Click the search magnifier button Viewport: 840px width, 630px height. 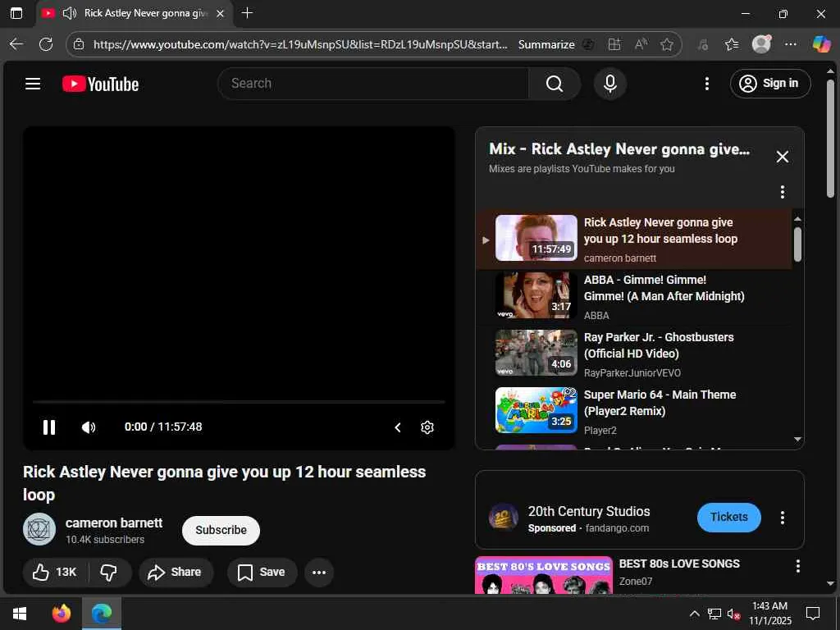coord(555,84)
